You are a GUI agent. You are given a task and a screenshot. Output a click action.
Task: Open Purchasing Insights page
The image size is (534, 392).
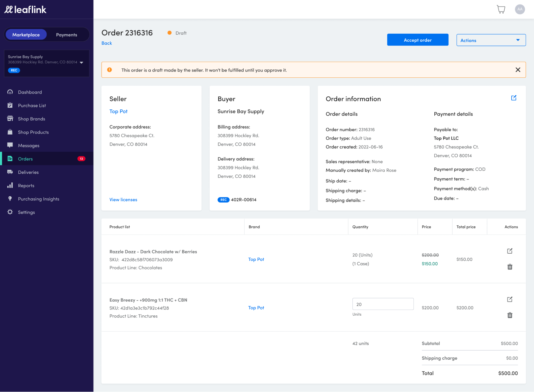tap(38, 199)
